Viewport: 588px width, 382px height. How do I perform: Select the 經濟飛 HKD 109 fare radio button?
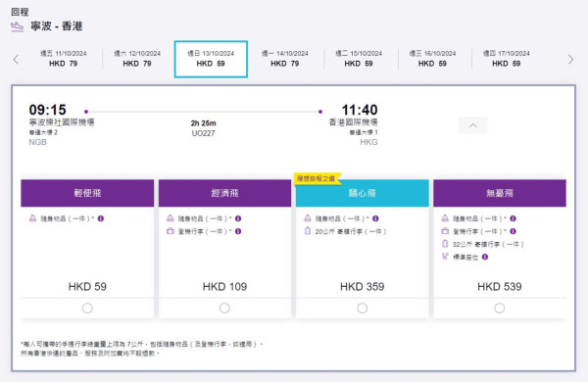coord(224,309)
